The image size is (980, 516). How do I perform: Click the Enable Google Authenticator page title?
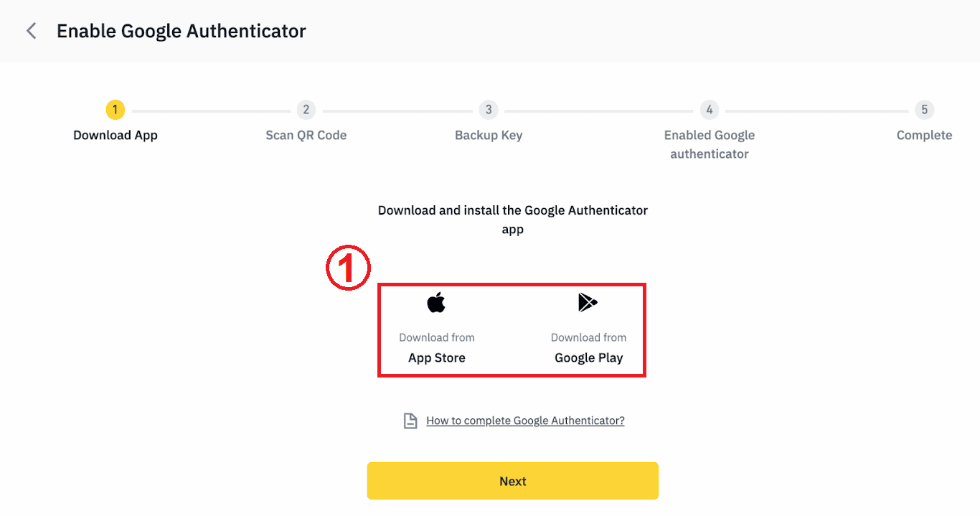click(181, 30)
